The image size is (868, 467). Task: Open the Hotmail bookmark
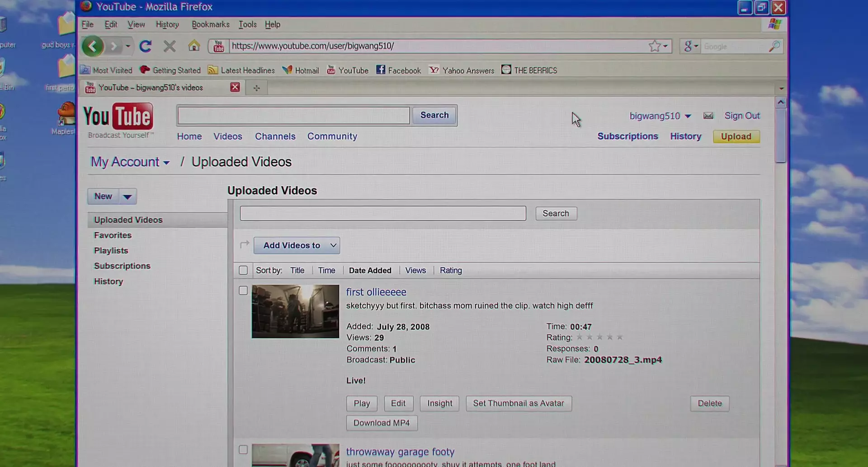(301, 70)
